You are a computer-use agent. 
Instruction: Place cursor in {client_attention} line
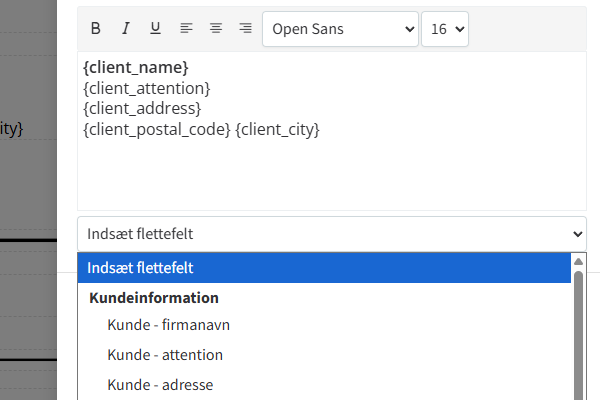tap(147, 88)
